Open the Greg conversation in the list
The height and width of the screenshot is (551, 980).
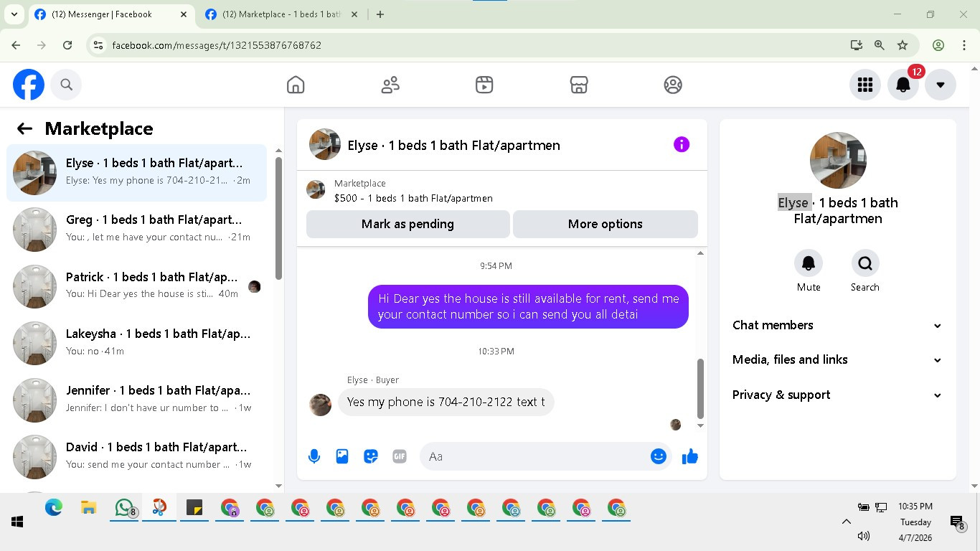[x=136, y=229]
